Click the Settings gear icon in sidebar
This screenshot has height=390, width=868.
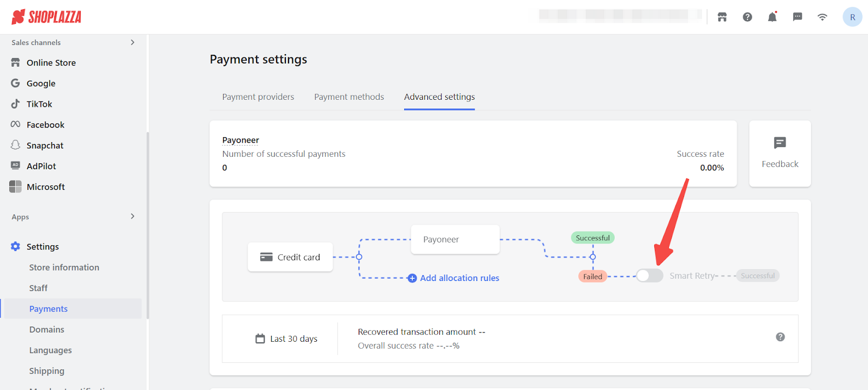(15, 246)
